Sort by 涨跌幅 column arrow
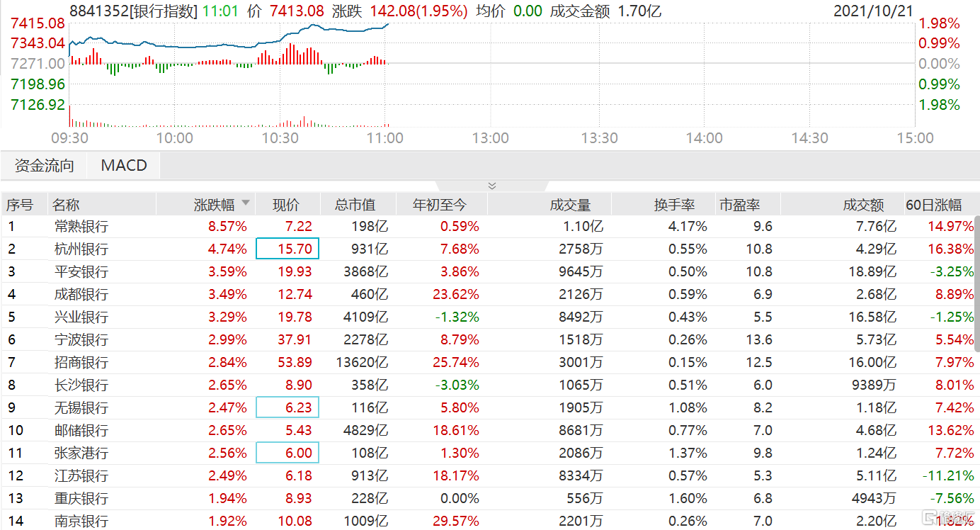Image resolution: width=980 pixels, height=530 pixels. point(246,203)
